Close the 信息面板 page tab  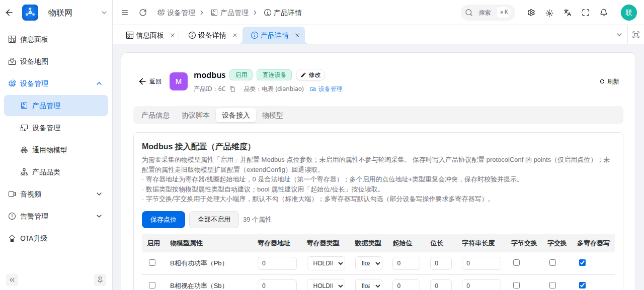point(173,35)
